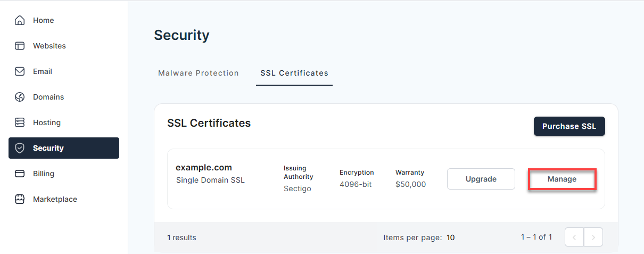Screen dimensions: 644x254
Task: Click the Sectigo issuing authority value
Action: point(298,189)
